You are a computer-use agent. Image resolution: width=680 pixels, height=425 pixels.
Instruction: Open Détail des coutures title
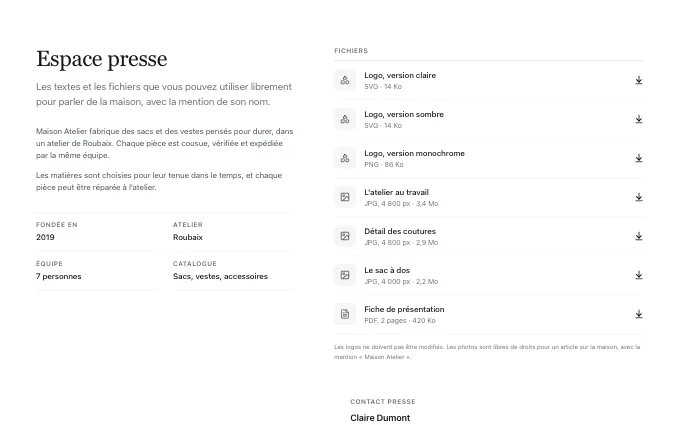[x=400, y=232]
